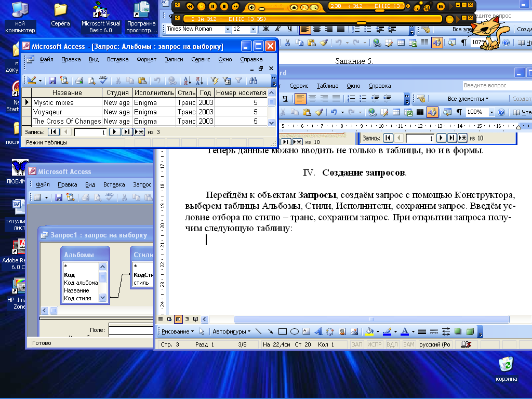
Task: Click the Paste icon in Альбомы query toolbar
Action: tap(142, 81)
